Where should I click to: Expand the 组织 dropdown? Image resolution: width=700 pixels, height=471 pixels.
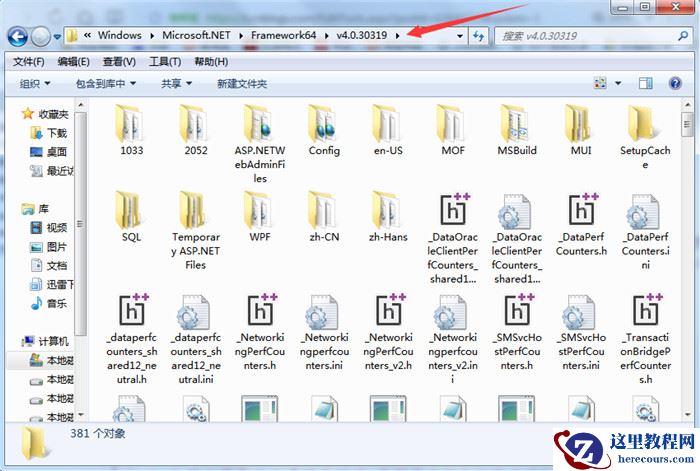[35, 83]
